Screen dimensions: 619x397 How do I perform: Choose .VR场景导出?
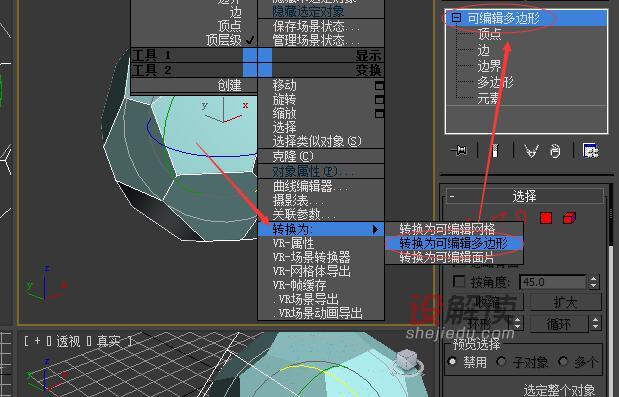coord(306,300)
